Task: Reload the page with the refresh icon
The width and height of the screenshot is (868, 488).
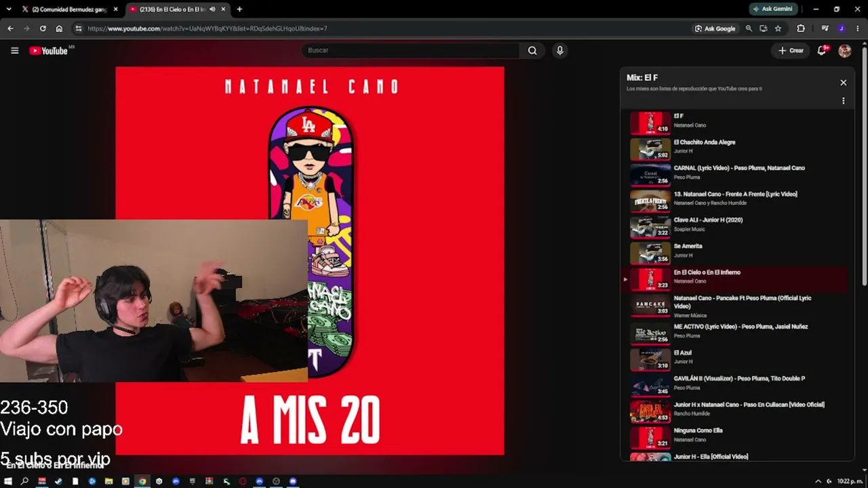Action: pos(43,28)
